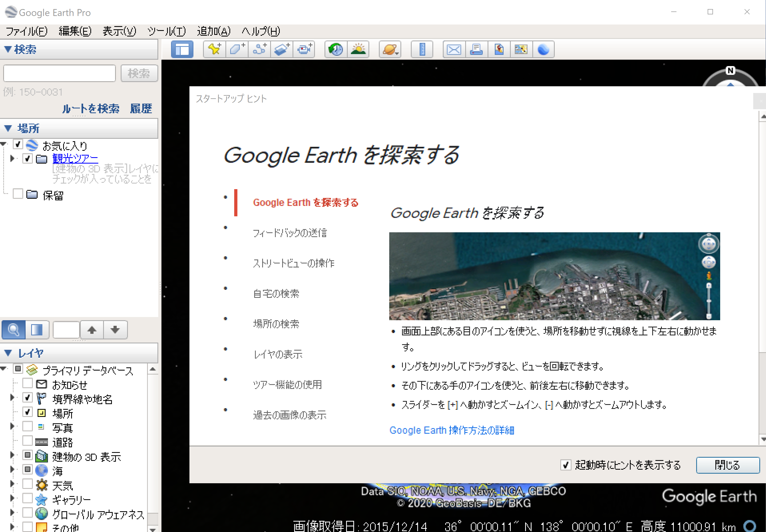Viewport: 766px width, 532px height.
Task: Click the compass North marker
Action: [730, 71]
